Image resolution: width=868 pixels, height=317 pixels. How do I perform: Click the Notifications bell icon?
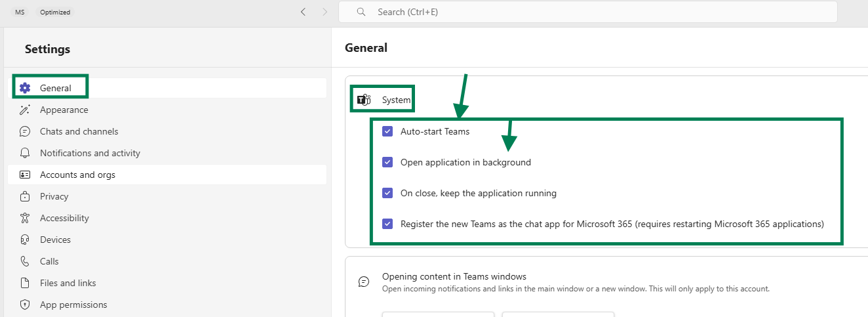click(25, 153)
